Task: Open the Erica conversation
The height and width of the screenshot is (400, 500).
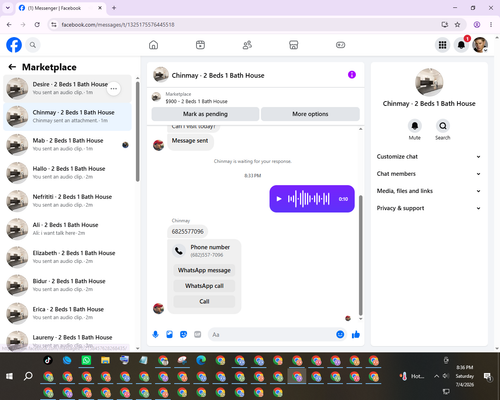Action: (x=67, y=313)
